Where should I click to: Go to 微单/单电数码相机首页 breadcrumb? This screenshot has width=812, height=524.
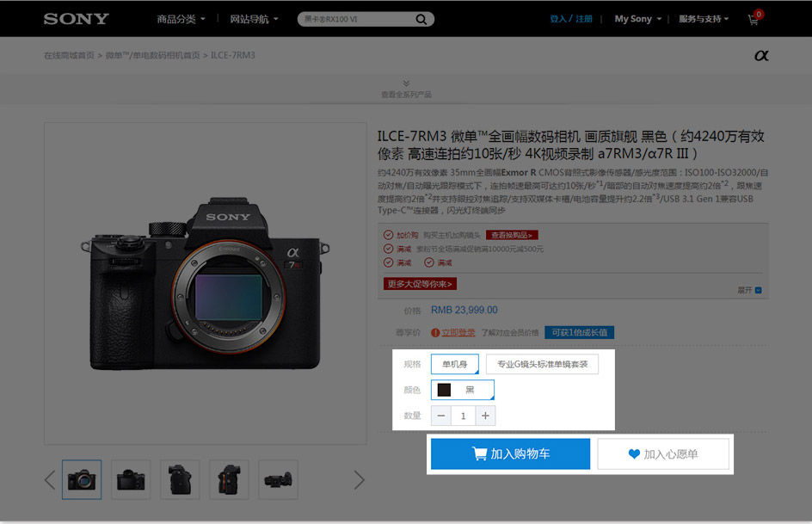point(153,55)
